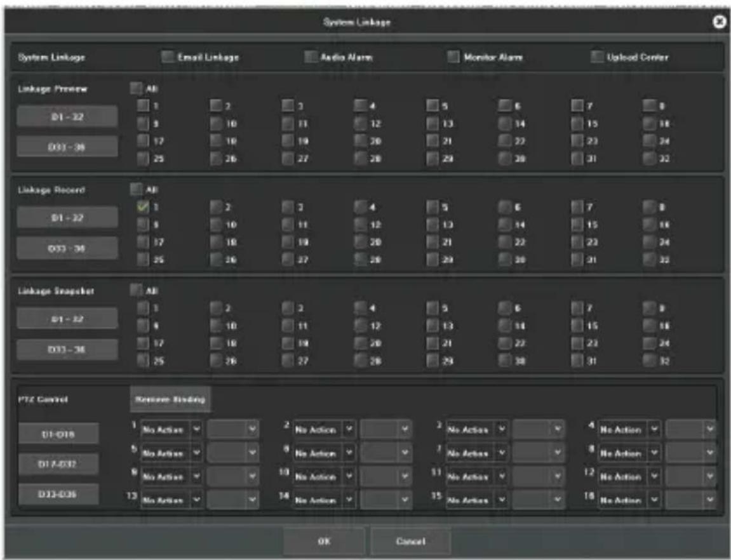The image size is (731, 560).
Task: Check channel 32 in Linkage Snapshot
Action: coord(650,361)
